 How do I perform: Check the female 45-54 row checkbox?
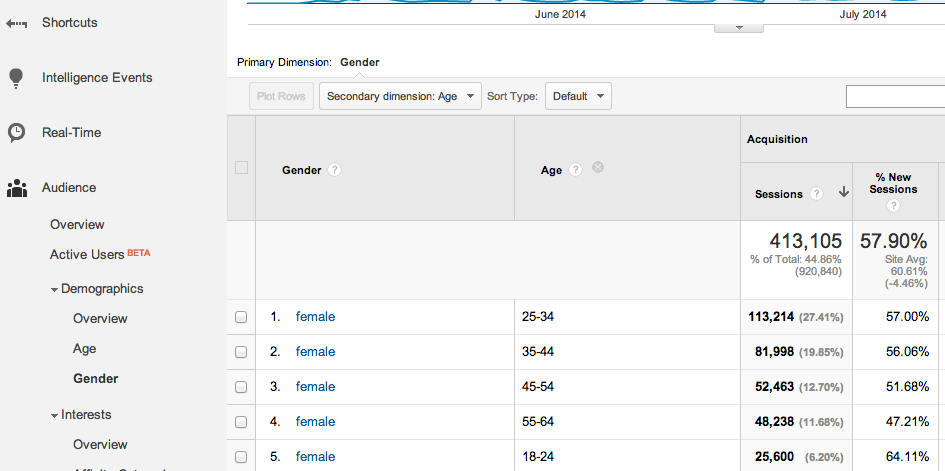tap(240, 387)
